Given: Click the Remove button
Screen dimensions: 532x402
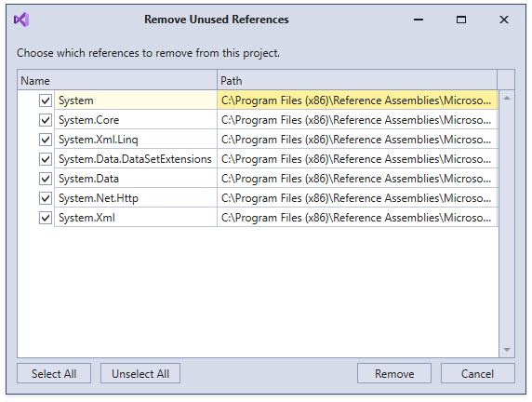Looking at the screenshot, I should [394, 373].
